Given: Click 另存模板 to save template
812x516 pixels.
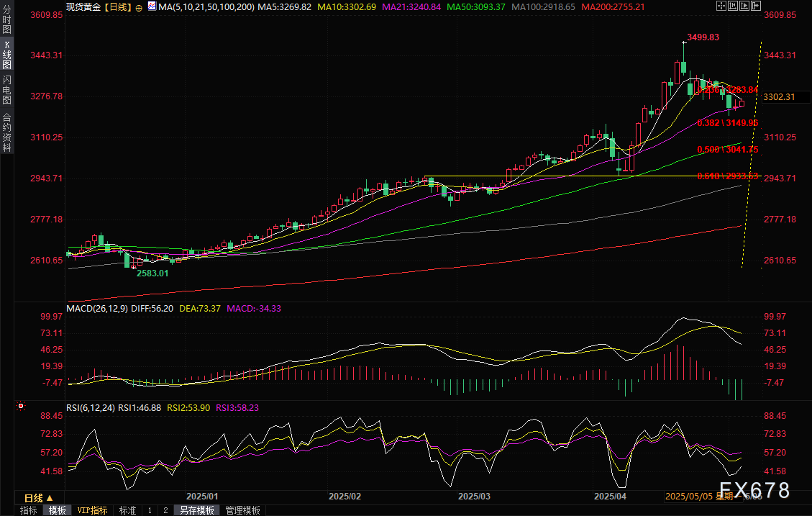Looking at the screenshot, I should pos(196,510).
